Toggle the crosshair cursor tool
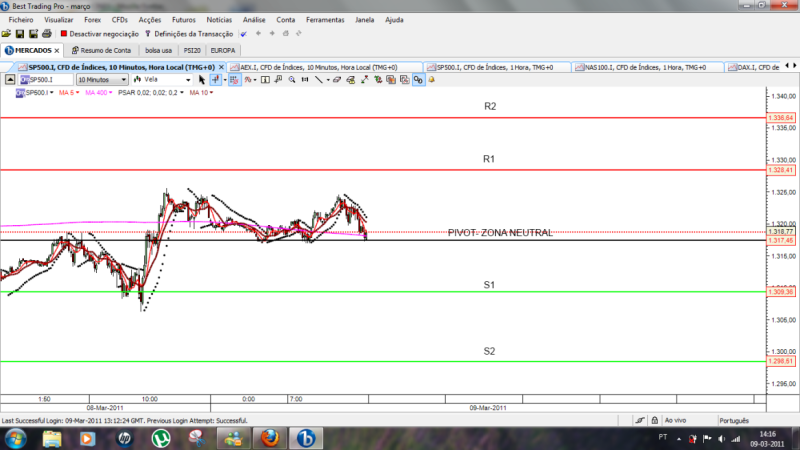The height and width of the screenshot is (450, 800). click(216, 80)
